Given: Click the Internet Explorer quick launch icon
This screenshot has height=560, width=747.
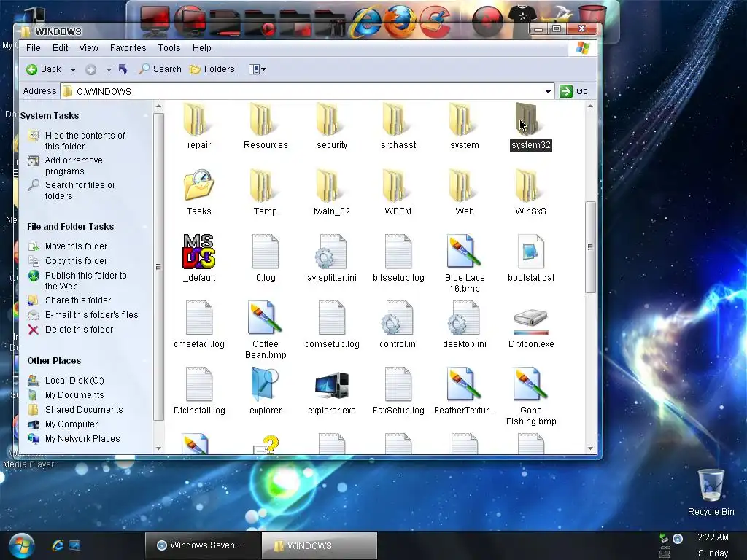Looking at the screenshot, I should [x=57, y=545].
